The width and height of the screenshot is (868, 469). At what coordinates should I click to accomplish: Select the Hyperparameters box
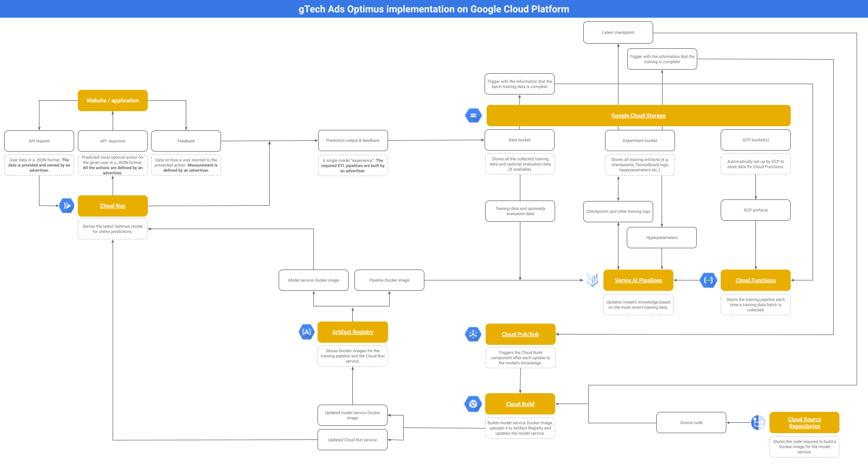tap(662, 237)
